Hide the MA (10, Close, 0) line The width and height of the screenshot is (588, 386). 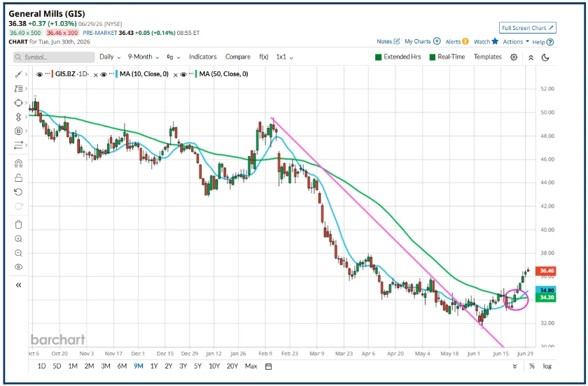tap(104, 74)
